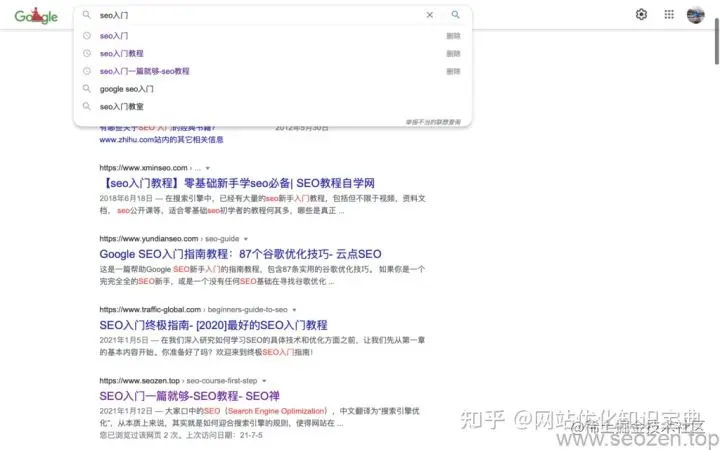This screenshot has height=450, width=720.
Task: Click the page's vertical scrollbar thumb
Action: point(716,41)
